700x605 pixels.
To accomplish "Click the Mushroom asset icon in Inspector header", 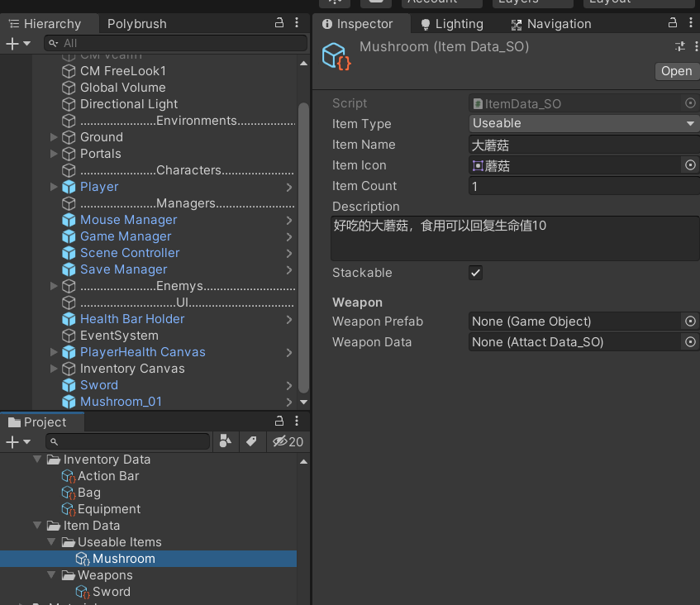I will [334, 56].
